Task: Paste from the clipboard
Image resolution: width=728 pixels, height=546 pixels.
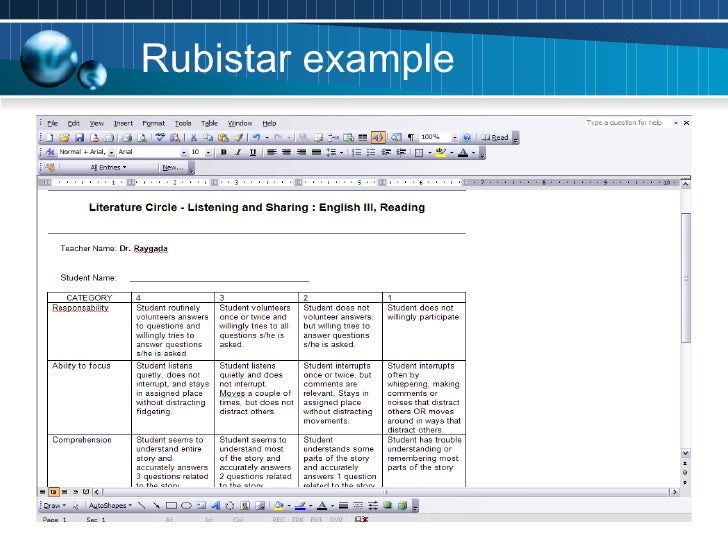Action: (223, 138)
